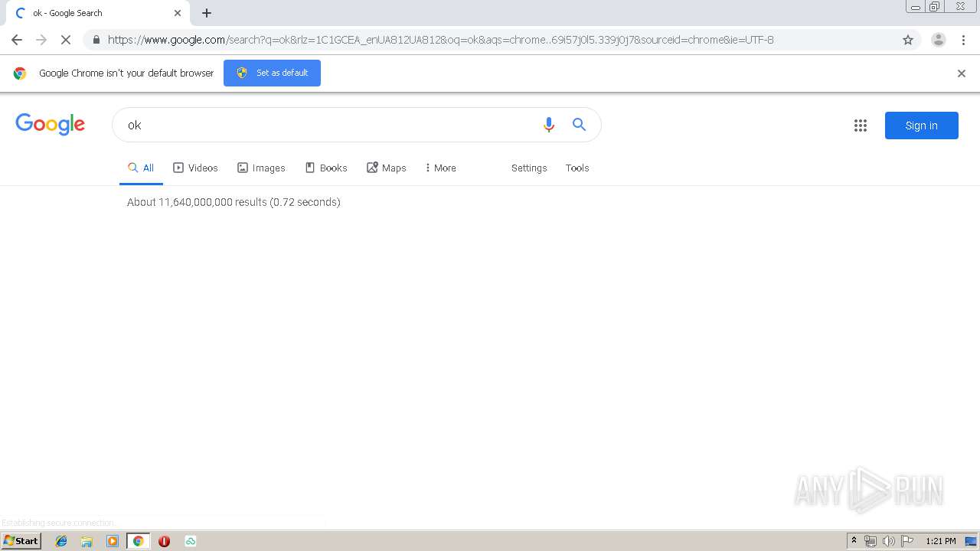Close the 'ok - Google Search' tab
The height and width of the screenshot is (551, 980).
(x=178, y=13)
